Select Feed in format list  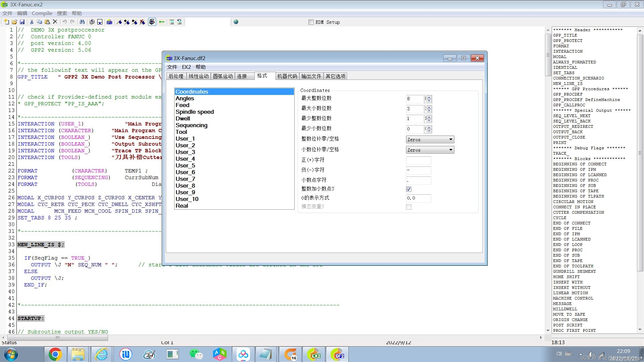click(234, 105)
